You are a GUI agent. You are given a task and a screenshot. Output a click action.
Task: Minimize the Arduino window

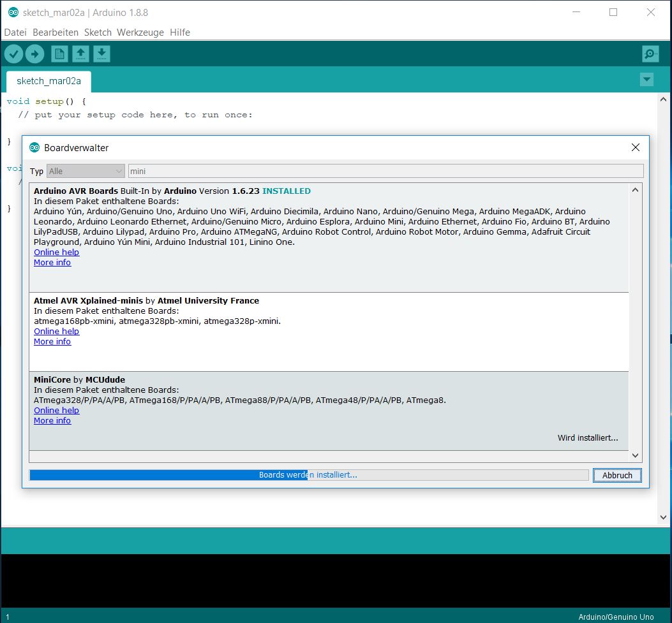[576, 12]
